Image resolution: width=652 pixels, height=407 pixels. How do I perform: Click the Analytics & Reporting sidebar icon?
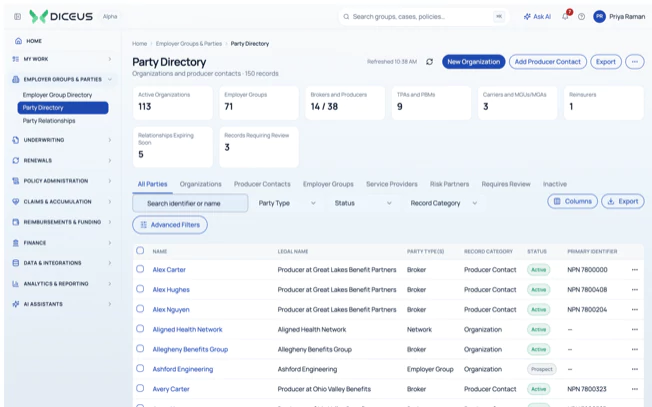(x=16, y=284)
